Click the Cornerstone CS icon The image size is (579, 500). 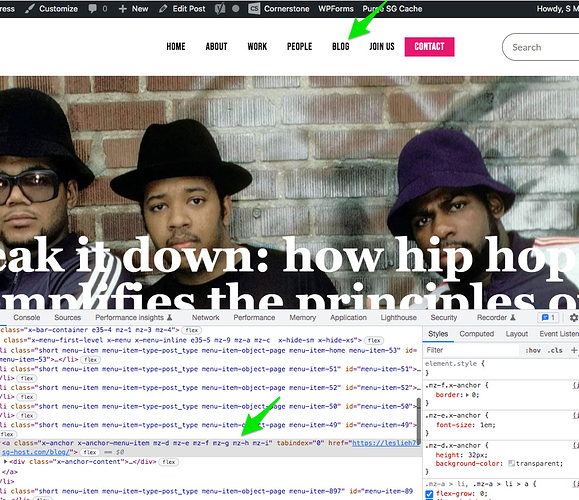(254, 8)
